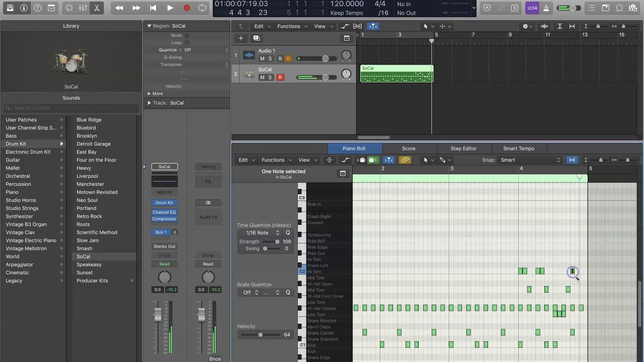The image size is (644, 362).
Task: Click the Flex button in tracks area
Action: 357,26
